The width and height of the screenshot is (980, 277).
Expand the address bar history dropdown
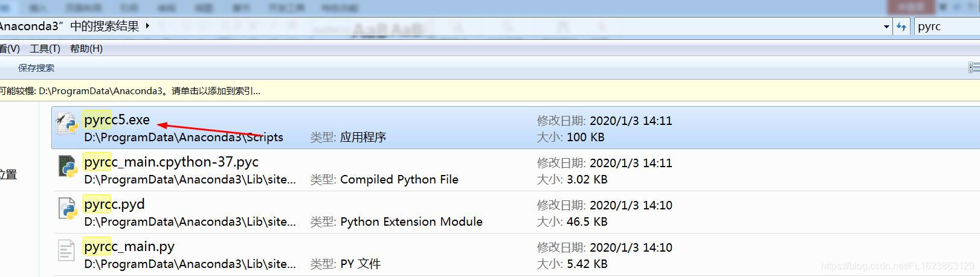point(886,27)
